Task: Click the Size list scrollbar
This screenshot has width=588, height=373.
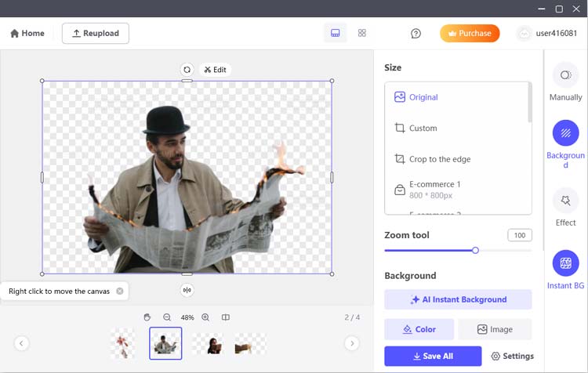Action: [530, 103]
